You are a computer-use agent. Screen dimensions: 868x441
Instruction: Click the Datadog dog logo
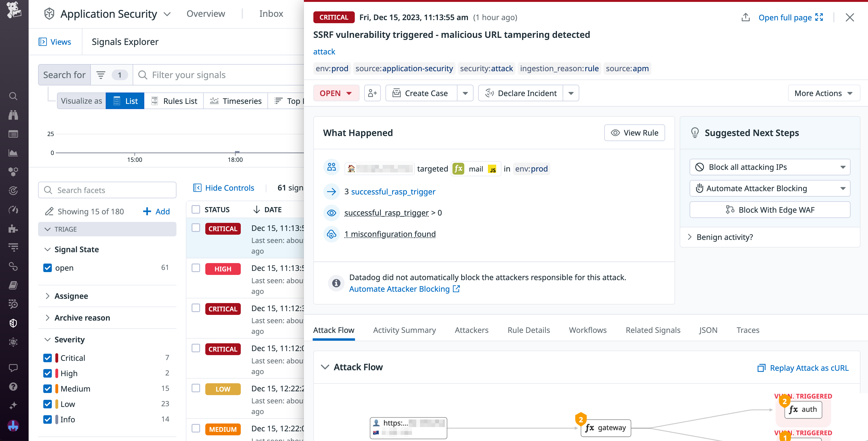coord(14,10)
